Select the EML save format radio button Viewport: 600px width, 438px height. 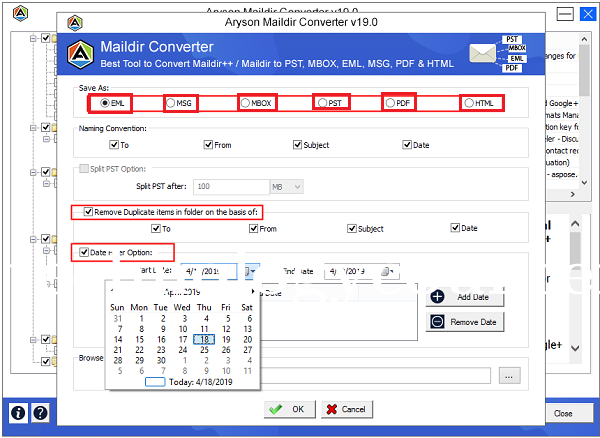pyautogui.click(x=105, y=103)
